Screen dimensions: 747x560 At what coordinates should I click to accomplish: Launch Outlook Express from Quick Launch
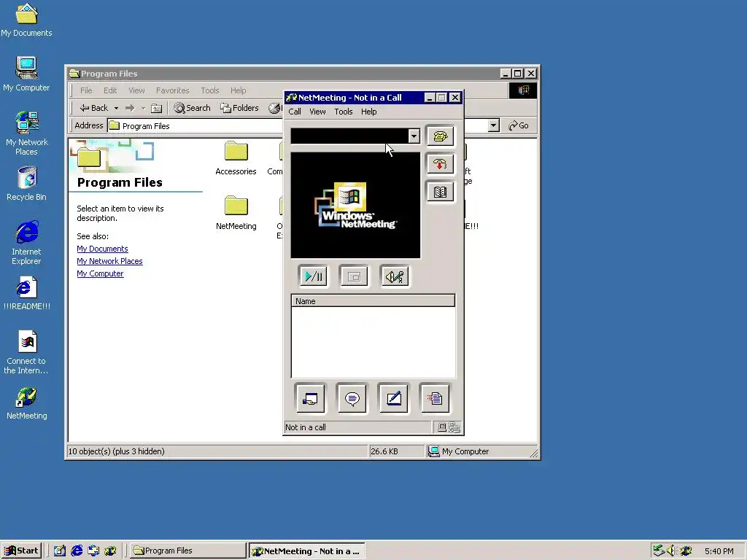pyautogui.click(x=93, y=551)
